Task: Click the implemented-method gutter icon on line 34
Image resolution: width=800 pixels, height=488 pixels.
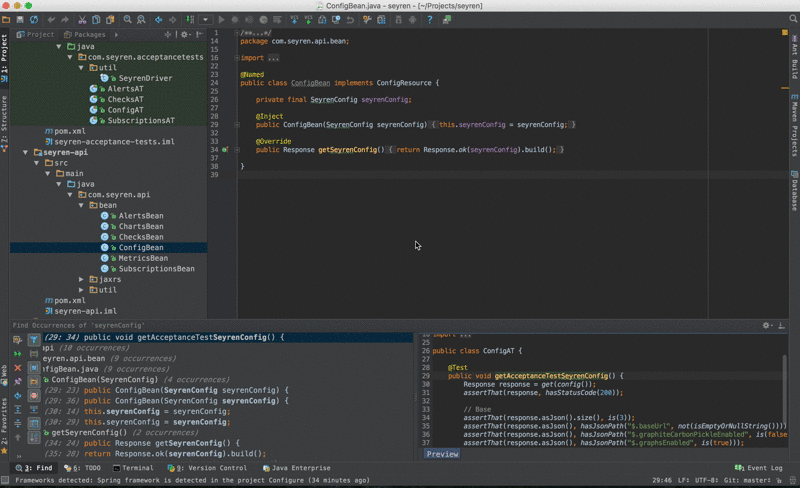Action: (x=224, y=150)
